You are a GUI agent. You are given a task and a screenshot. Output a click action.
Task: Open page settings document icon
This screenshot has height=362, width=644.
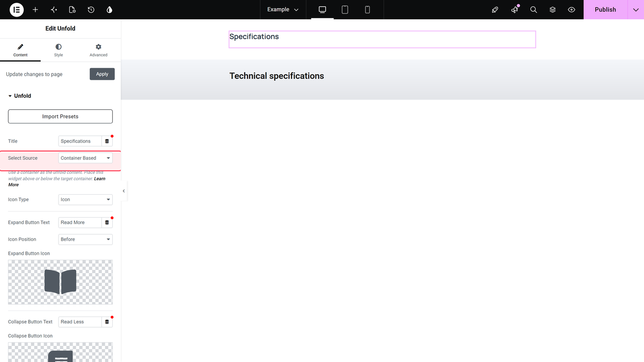pyautogui.click(x=72, y=10)
